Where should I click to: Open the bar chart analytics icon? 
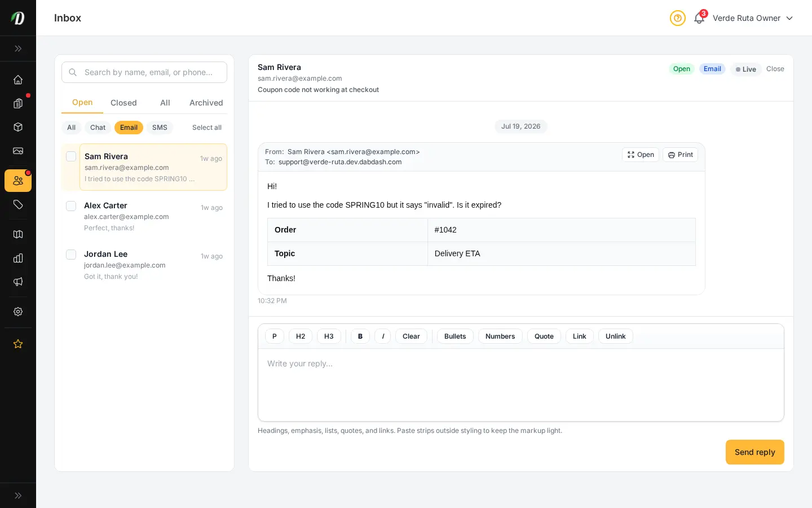[18, 258]
